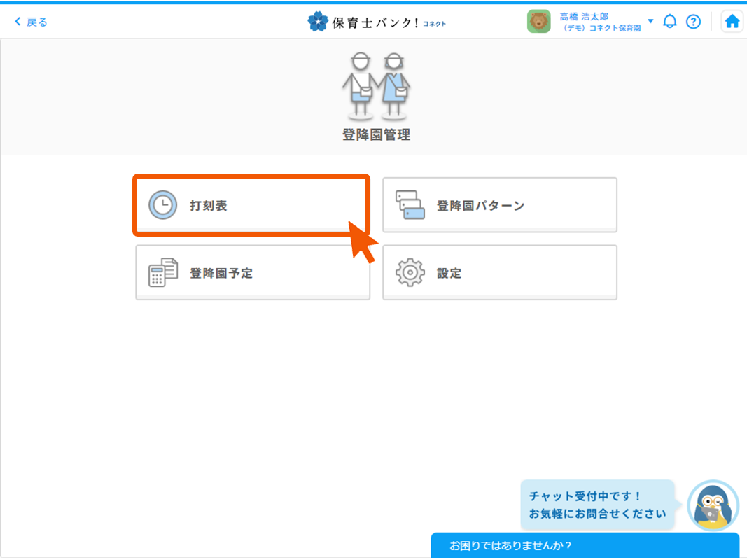Open the 登降園予定 calendar schedule icon

[163, 272]
